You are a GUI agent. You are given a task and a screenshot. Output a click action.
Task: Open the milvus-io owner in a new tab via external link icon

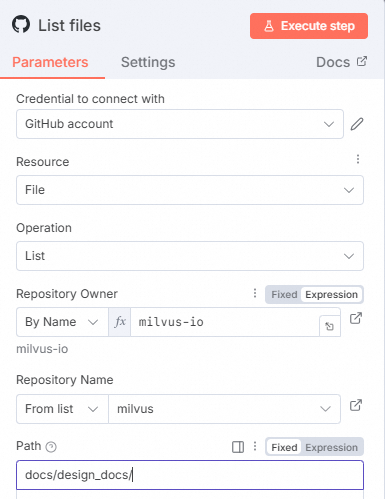click(x=356, y=318)
